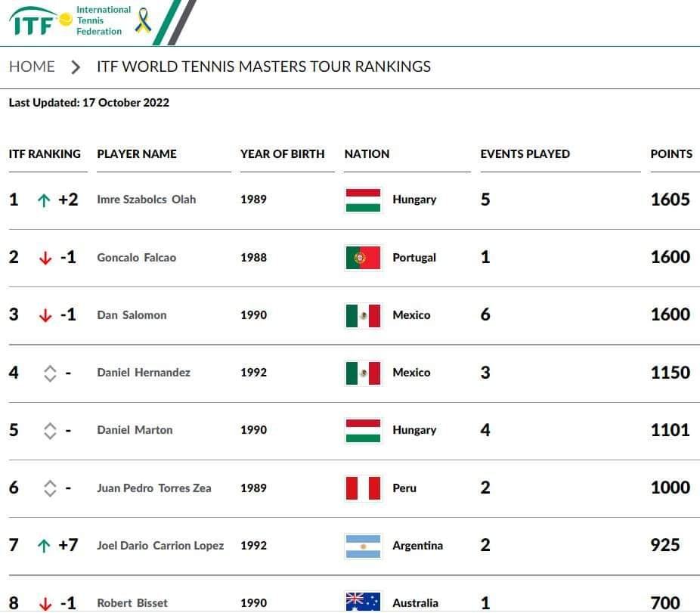Click the PLAYER NAME column header
Viewport: 700px width, 613px height.
[137, 153]
